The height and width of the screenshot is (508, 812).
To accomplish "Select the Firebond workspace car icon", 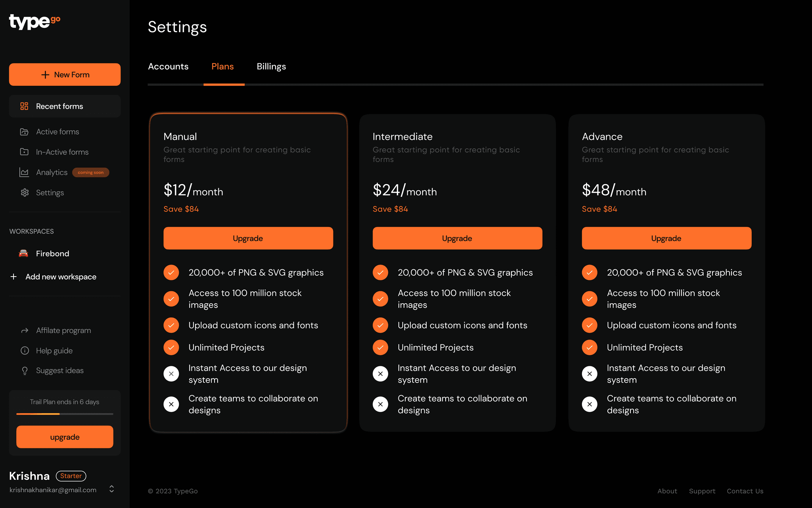I will tap(23, 253).
